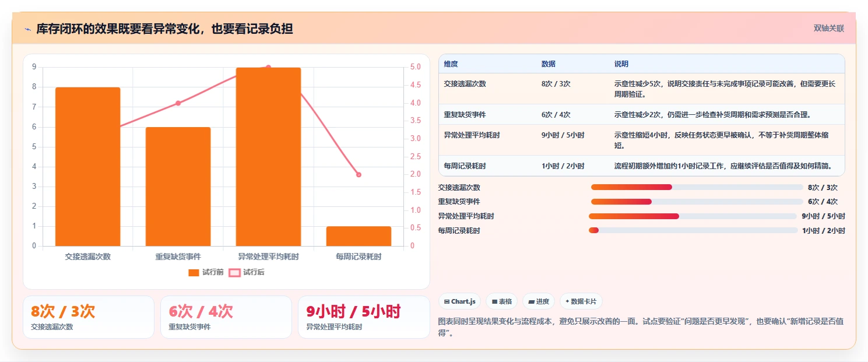Click table value 6次 / 4次
This screenshot has width=868, height=362.
point(556,115)
